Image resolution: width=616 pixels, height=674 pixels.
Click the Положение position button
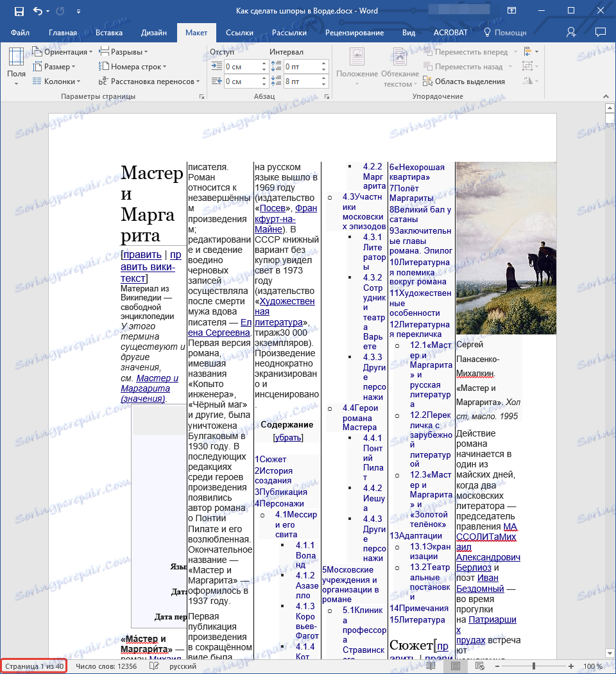coord(357,67)
